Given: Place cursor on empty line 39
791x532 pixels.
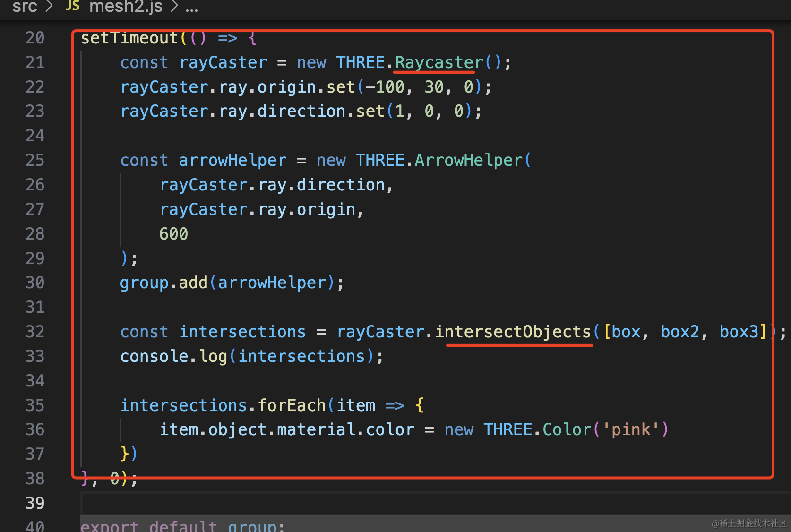Looking at the screenshot, I should pos(435,503).
